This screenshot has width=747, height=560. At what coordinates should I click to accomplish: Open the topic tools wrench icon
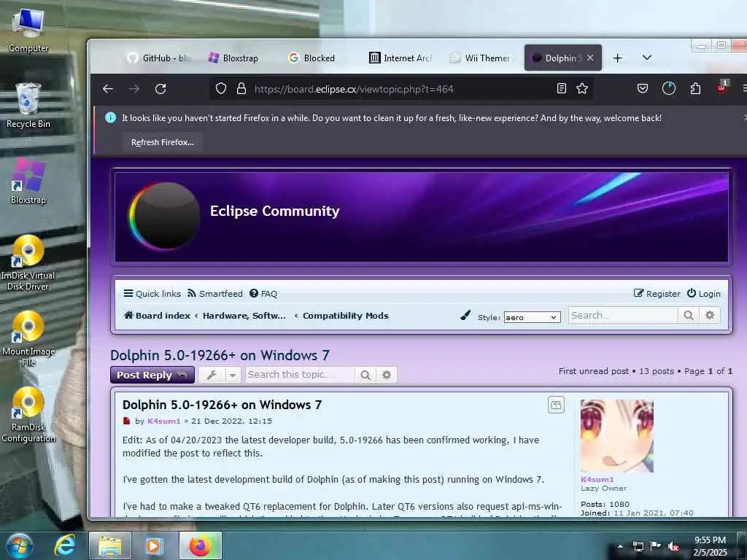point(212,375)
